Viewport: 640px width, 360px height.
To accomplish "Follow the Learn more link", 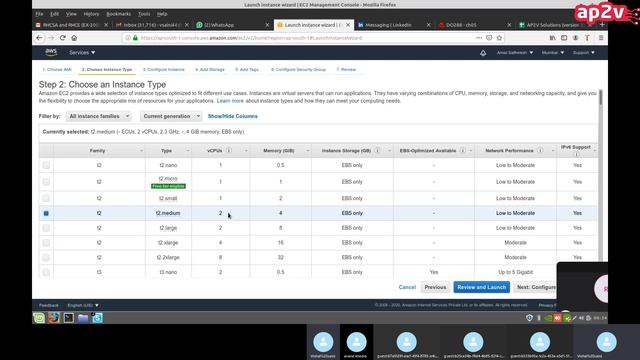I will 230,101.
